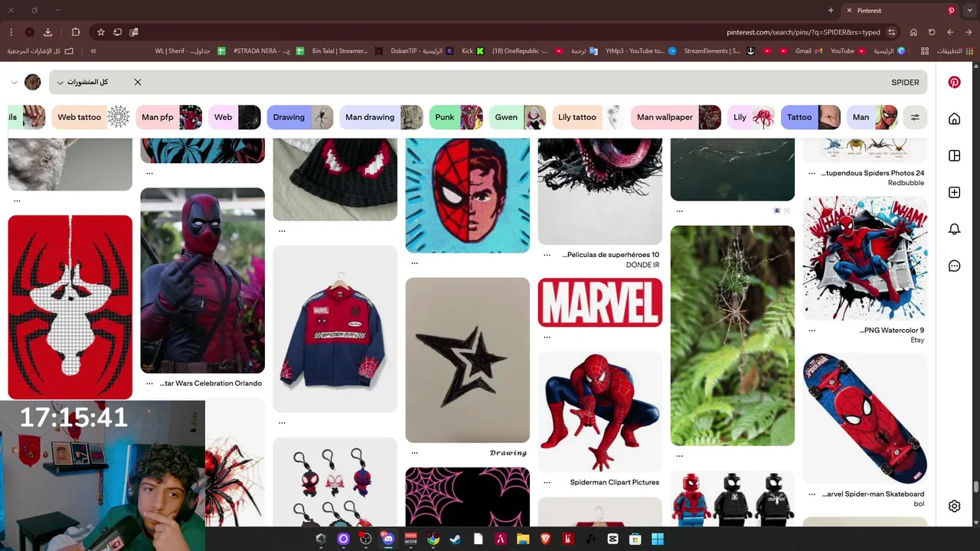Select the Punk filter chip
Screen dimensions: 980x551
point(456,117)
